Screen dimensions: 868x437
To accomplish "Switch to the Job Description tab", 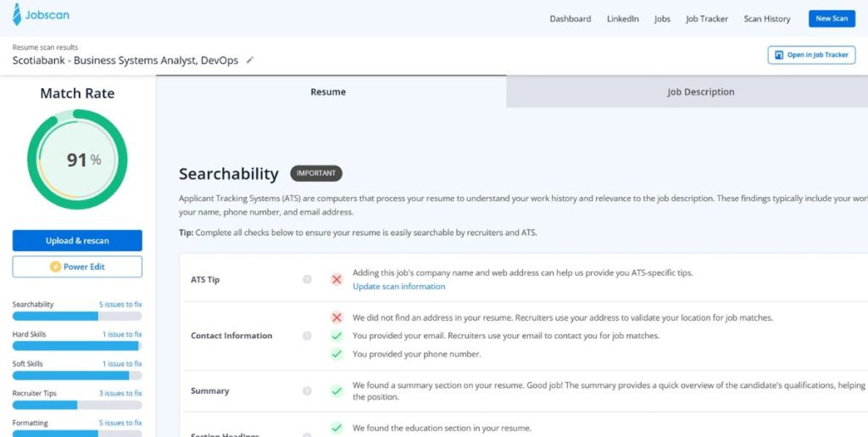I will click(687, 92).
